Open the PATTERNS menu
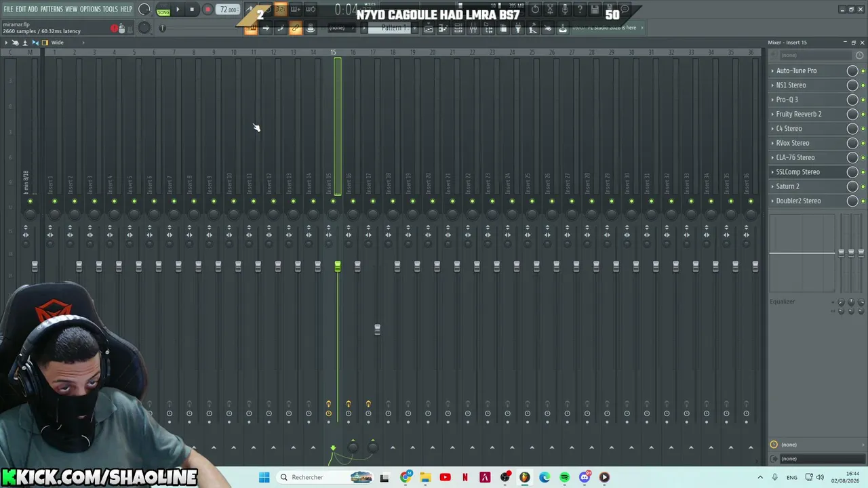This screenshot has width=868, height=488. 52,9
